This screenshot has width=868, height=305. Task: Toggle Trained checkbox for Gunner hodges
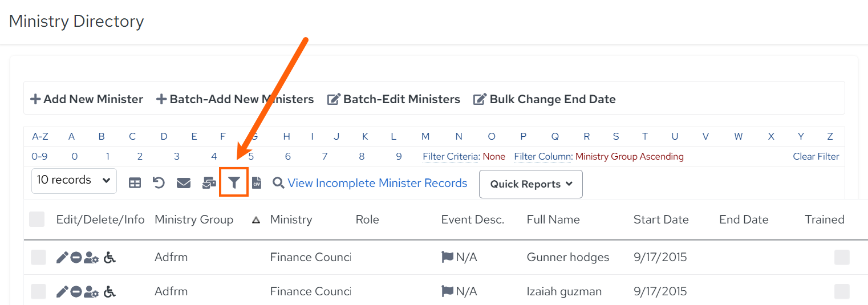point(842,258)
